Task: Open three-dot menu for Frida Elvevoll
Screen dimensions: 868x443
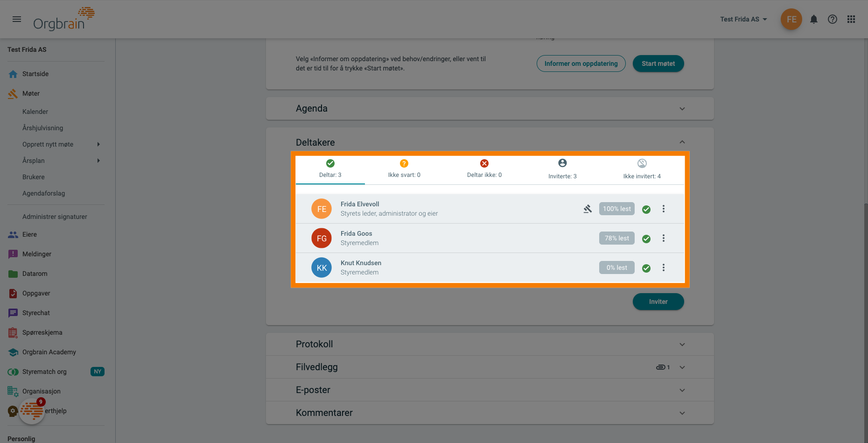Action: 663,209
